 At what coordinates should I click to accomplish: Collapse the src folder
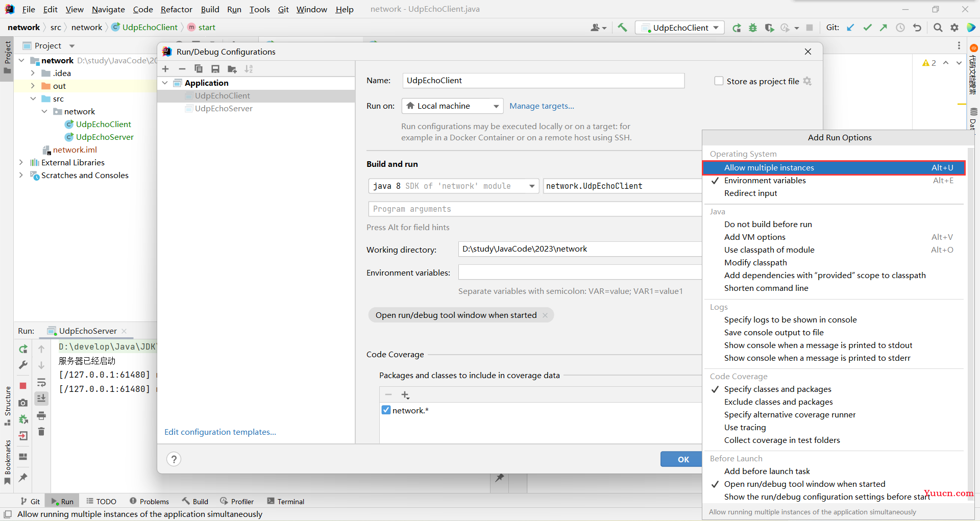[33, 98]
